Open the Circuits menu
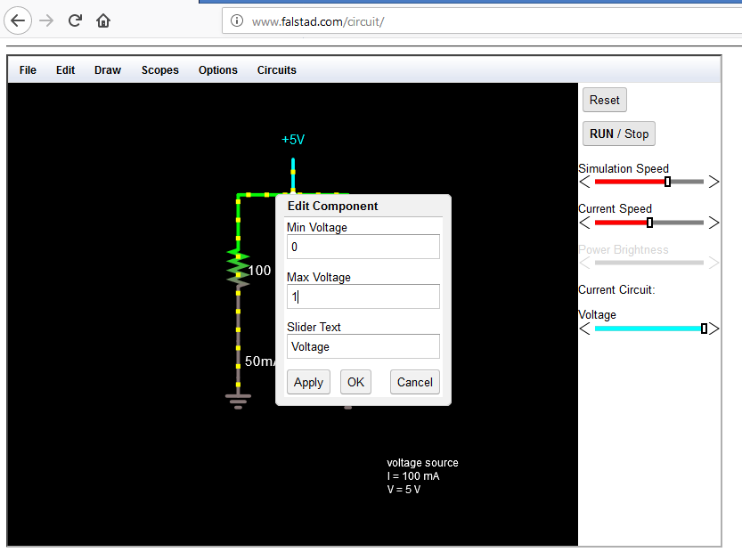Screen dimensions: 742x560 tap(276, 70)
